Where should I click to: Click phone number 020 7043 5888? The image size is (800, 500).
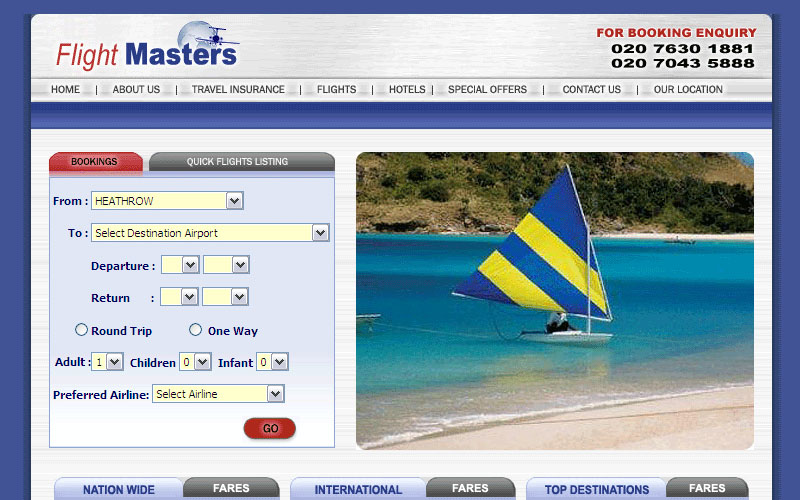click(682, 63)
